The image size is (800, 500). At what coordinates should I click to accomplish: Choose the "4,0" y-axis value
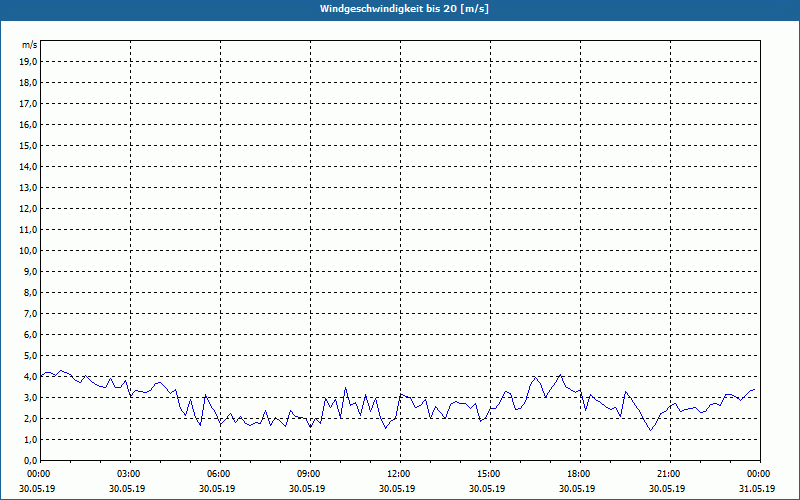[x=30, y=377]
